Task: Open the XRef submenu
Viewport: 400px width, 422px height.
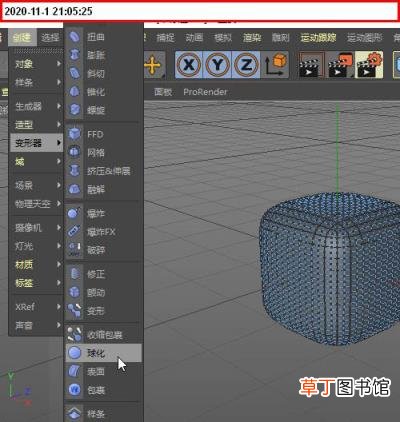Action: pyautogui.click(x=37, y=307)
